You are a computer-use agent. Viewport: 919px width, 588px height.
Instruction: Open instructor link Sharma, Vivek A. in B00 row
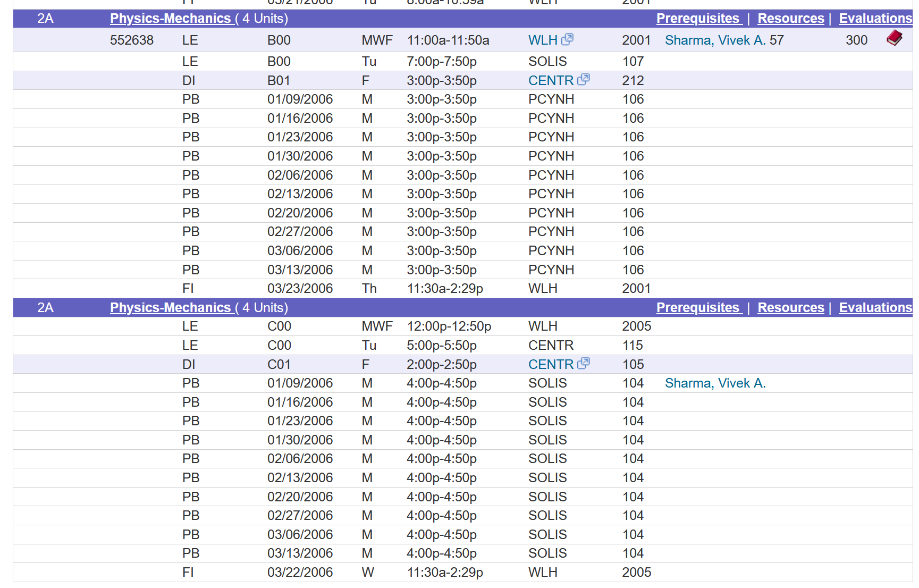715,40
